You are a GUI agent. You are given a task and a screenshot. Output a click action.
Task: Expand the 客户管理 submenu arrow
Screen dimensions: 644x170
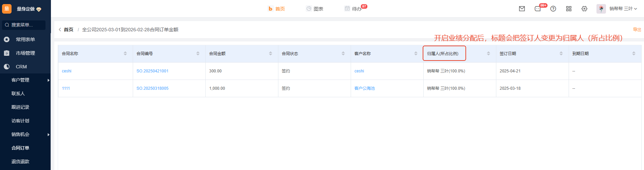coord(48,80)
